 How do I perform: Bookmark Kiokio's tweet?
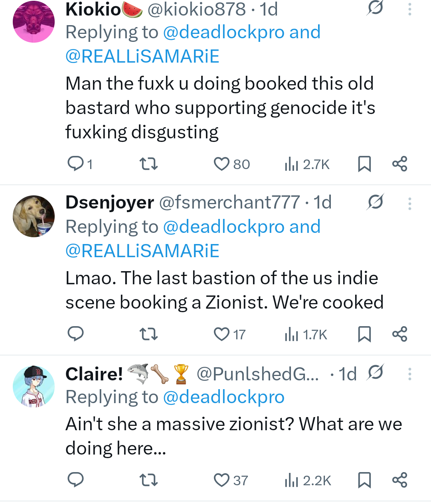[364, 164]
